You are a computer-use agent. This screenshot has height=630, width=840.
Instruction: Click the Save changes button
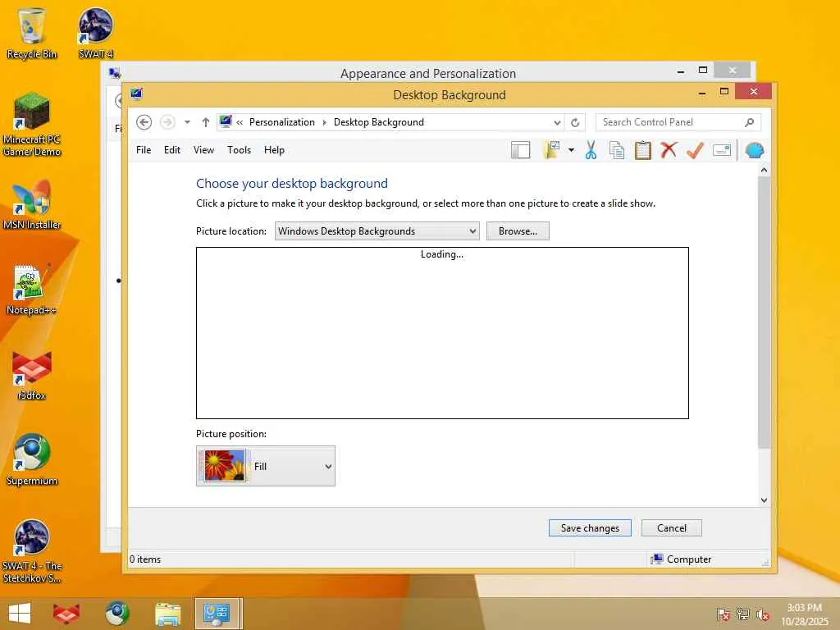tap(590, 528)
